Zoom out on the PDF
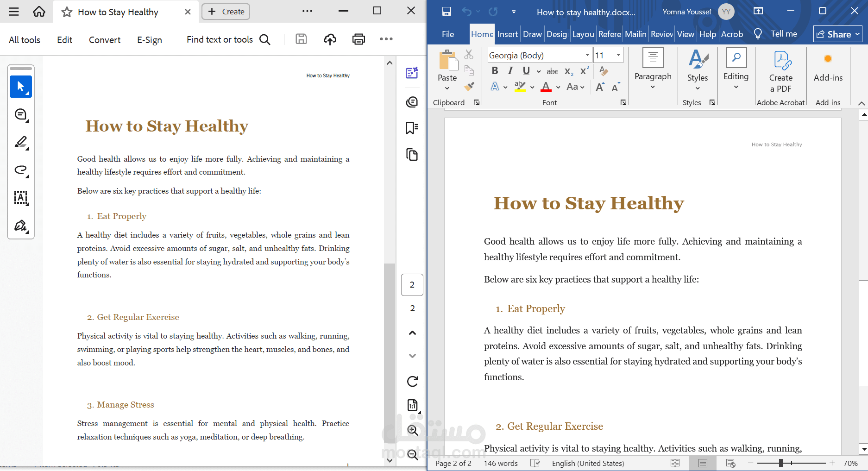The image size is (868, 471). coord(413,455)
